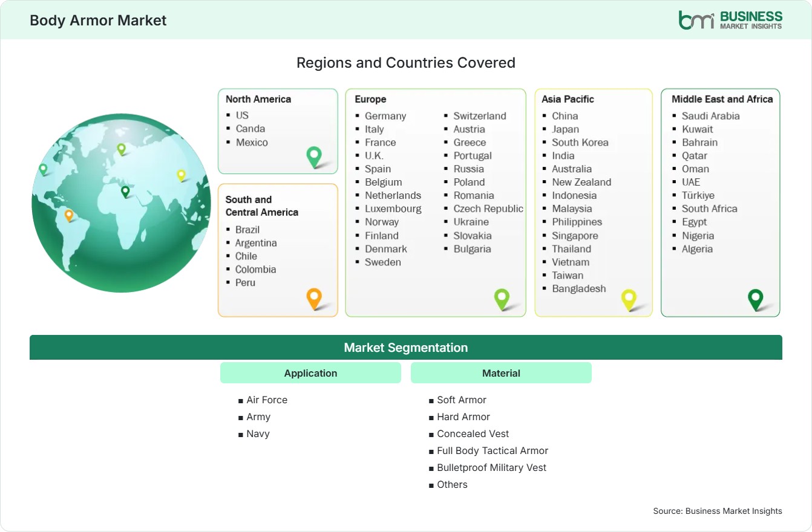The width and height of the screenshot is (812, 532).
Task: Click 'Bulletproof Military Vest' under Material
Action: (492, 467)
